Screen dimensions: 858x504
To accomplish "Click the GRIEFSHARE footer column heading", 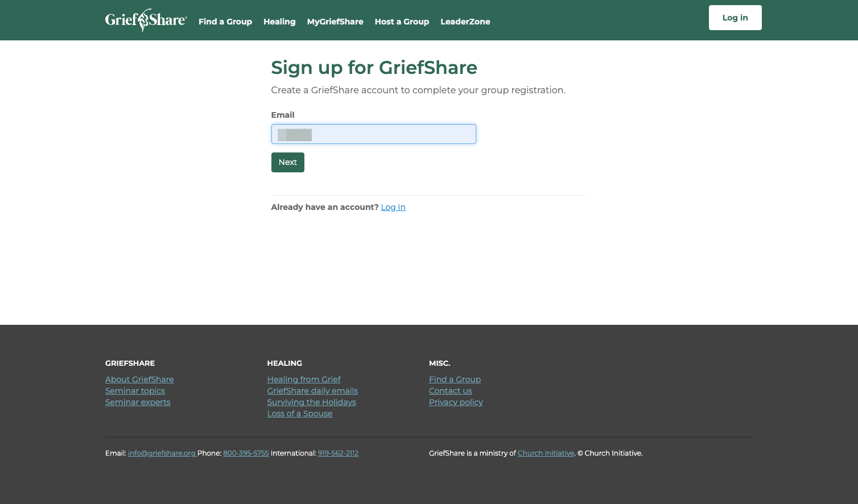I will pyautogui.click(x=130, y=363).
